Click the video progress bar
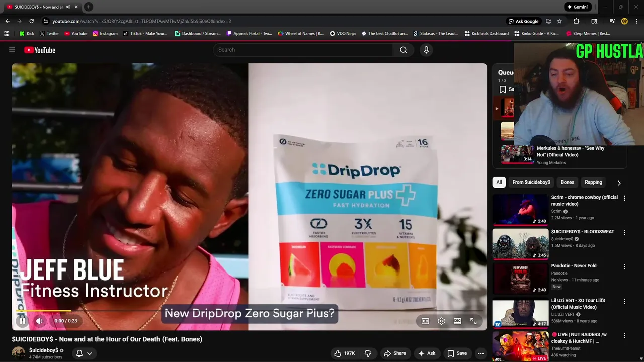 click(249, 311)
